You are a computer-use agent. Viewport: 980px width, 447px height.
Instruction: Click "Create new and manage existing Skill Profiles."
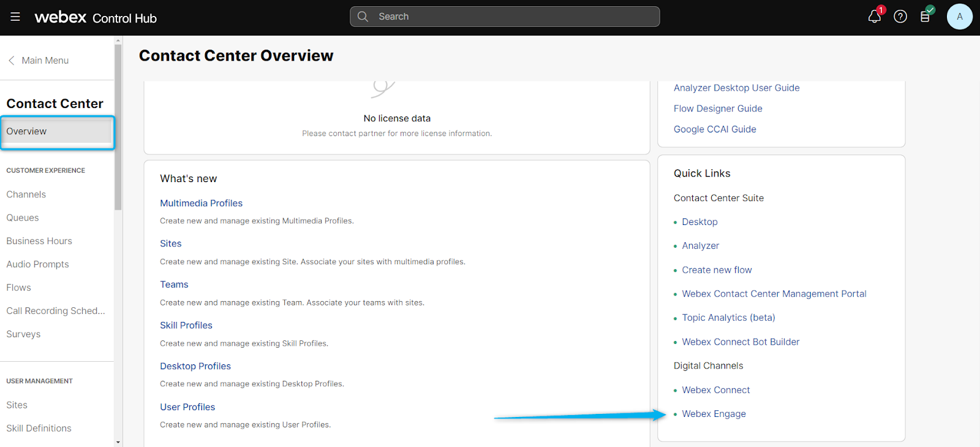[244, 344]
